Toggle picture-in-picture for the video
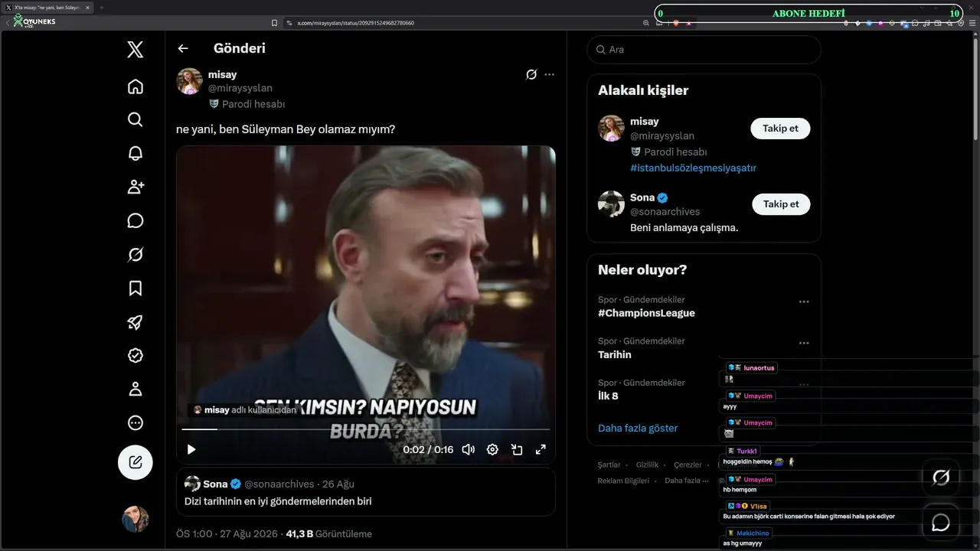Viewport: 980px width, 551px height. [x=517, y=450]
